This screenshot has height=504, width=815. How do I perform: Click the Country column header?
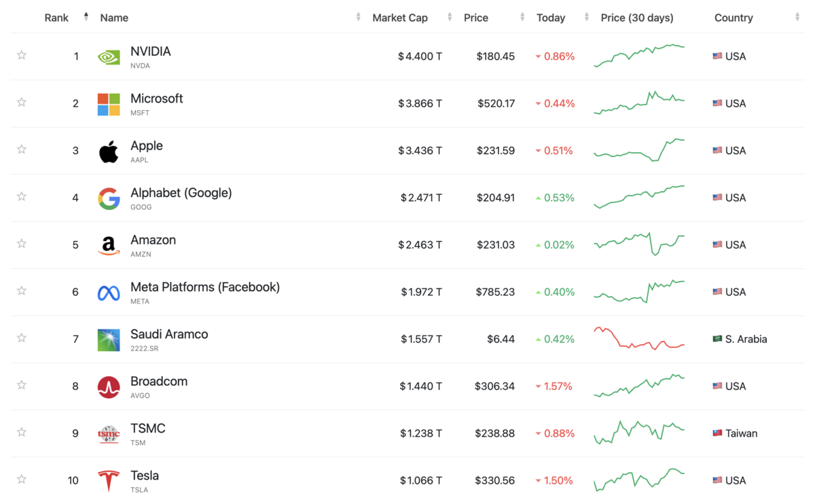pos(733,18)
